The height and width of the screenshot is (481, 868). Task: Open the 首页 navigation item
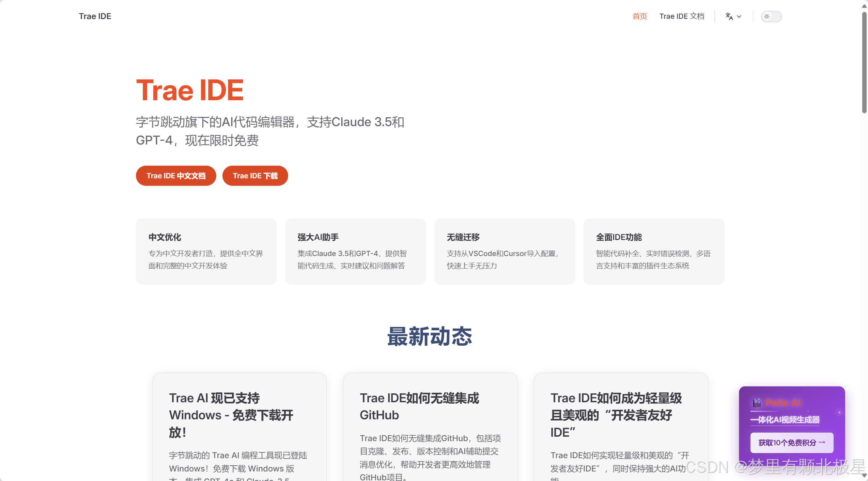coord(640,16)
